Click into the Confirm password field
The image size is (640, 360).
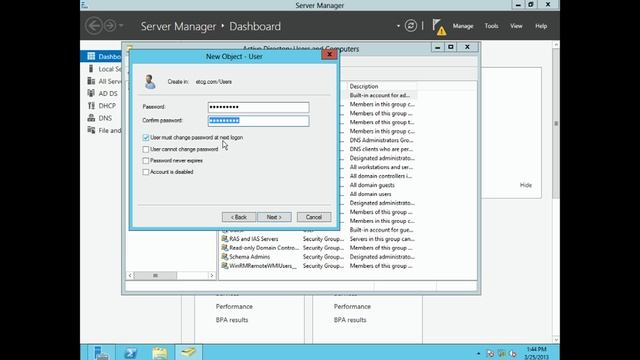click(258, 120)
